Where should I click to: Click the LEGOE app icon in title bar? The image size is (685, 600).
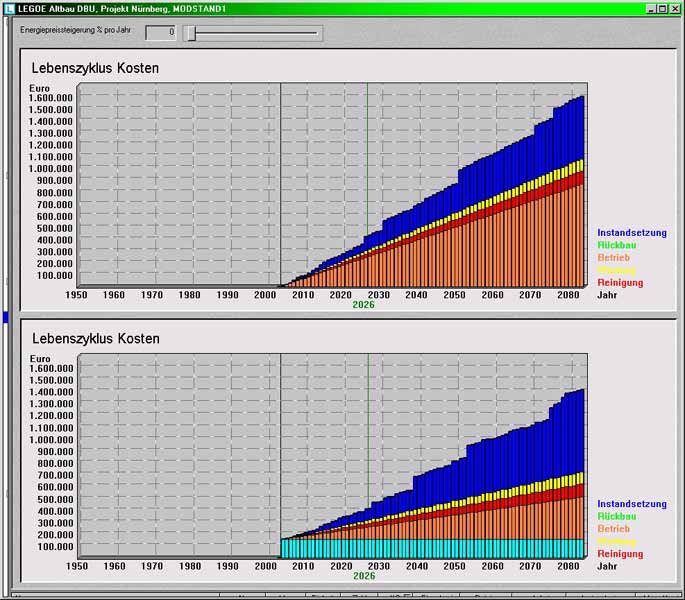click(8, 8)
